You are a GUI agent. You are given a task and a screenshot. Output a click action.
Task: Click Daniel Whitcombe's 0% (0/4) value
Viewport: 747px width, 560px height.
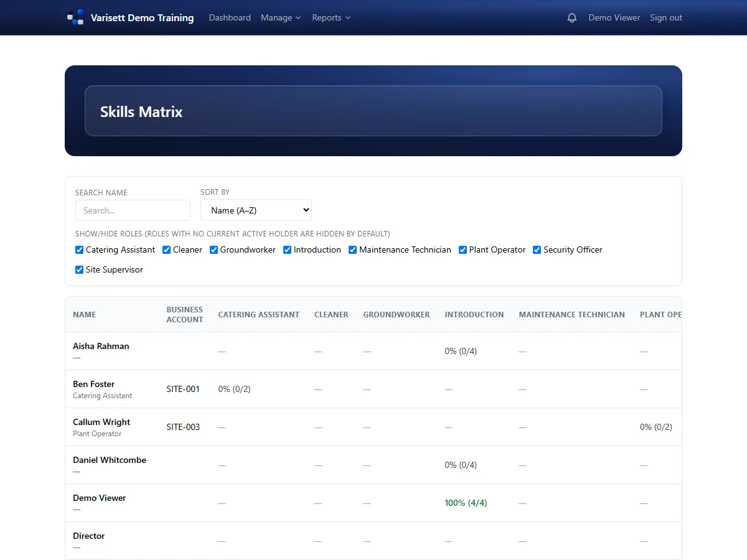[x=461, y=465]
